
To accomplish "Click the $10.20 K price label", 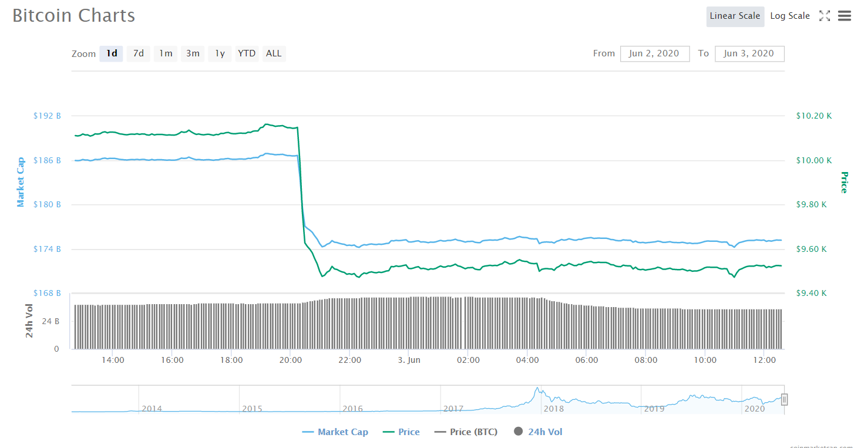I will coord(814,116).
